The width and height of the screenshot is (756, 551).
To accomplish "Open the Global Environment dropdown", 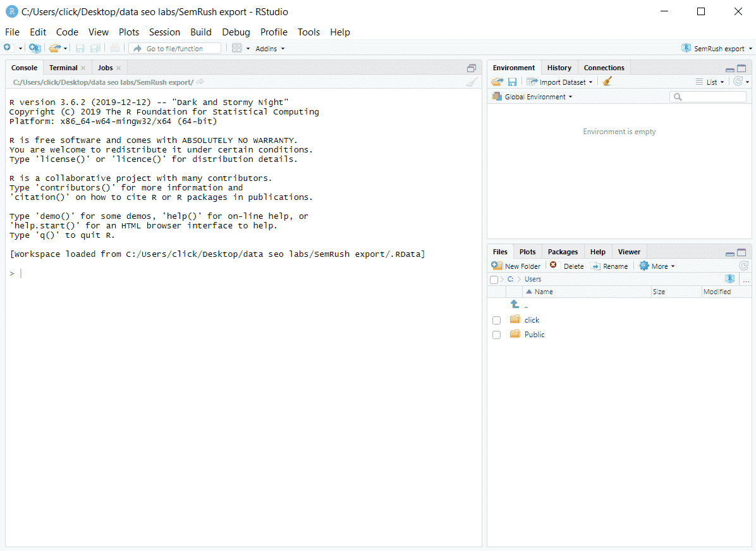I will click(532, 97).
